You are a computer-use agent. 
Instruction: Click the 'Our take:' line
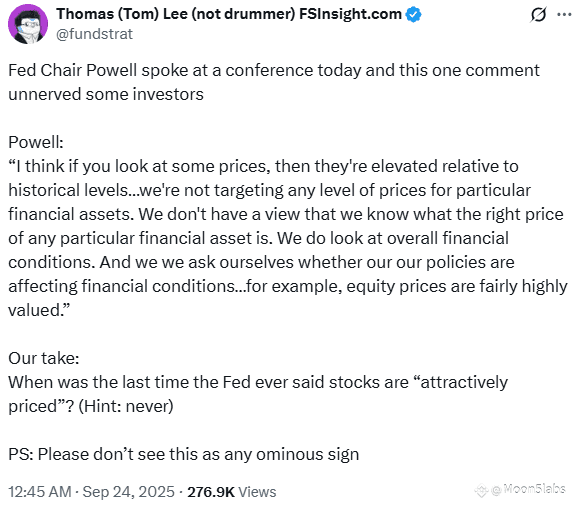(x=43, y=358)
